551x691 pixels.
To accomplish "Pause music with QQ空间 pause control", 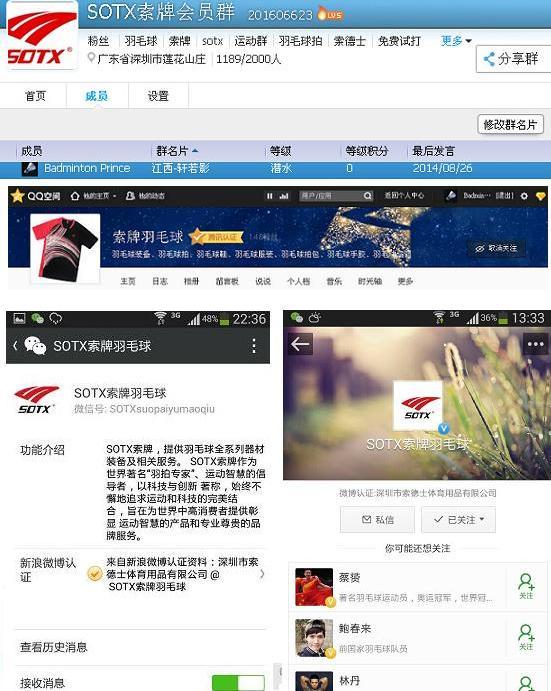I will click(269, 196).
